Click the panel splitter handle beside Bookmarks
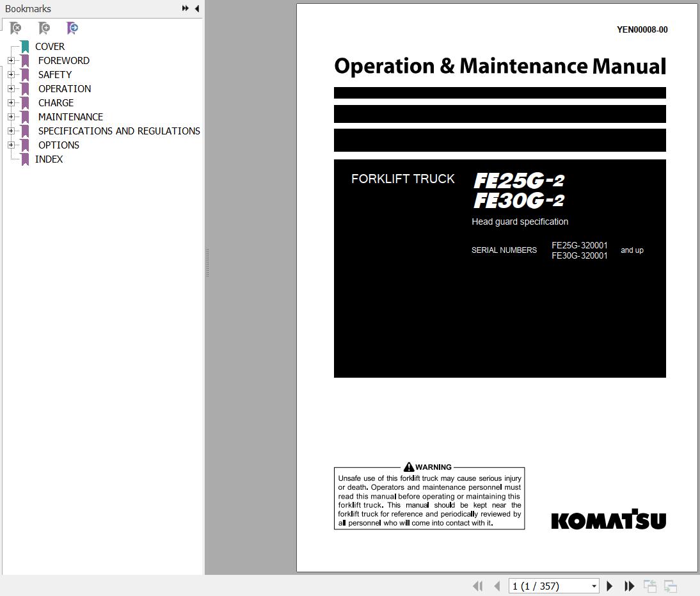The image size is (700, 596). [x=207, y=262]
